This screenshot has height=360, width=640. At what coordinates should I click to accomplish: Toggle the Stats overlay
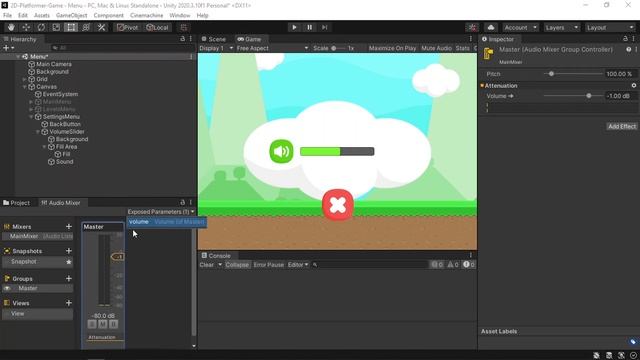coord(462,48)
